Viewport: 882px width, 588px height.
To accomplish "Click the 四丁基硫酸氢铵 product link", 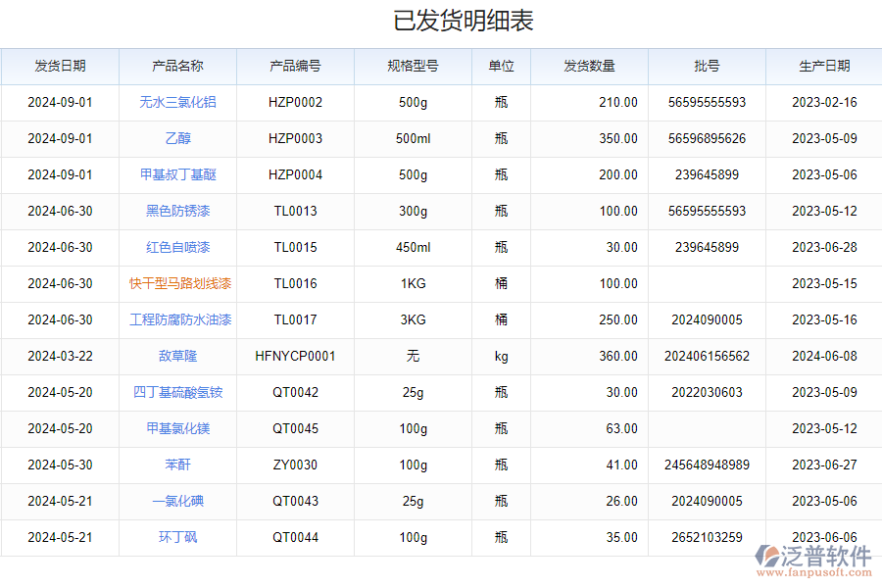I will (178, 392).
